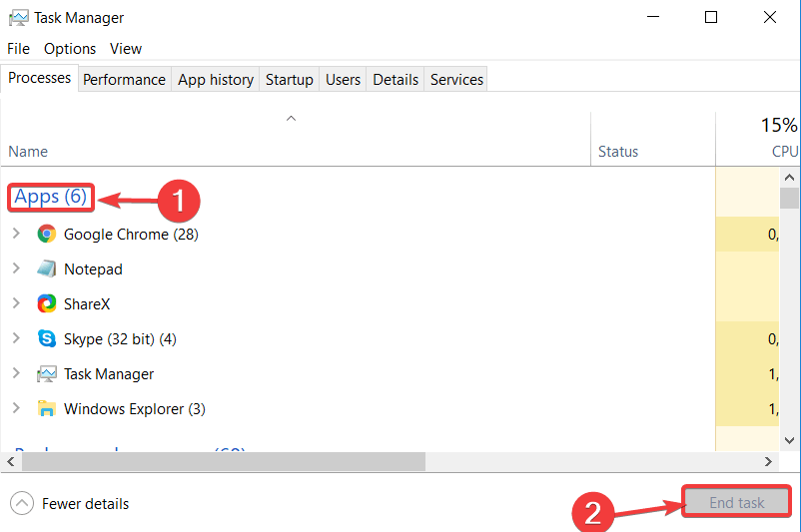This screenshot has height=532, width=801.
Task: Select the Skype (32 bit) (4) row text
Action: [x=120, y=339]
